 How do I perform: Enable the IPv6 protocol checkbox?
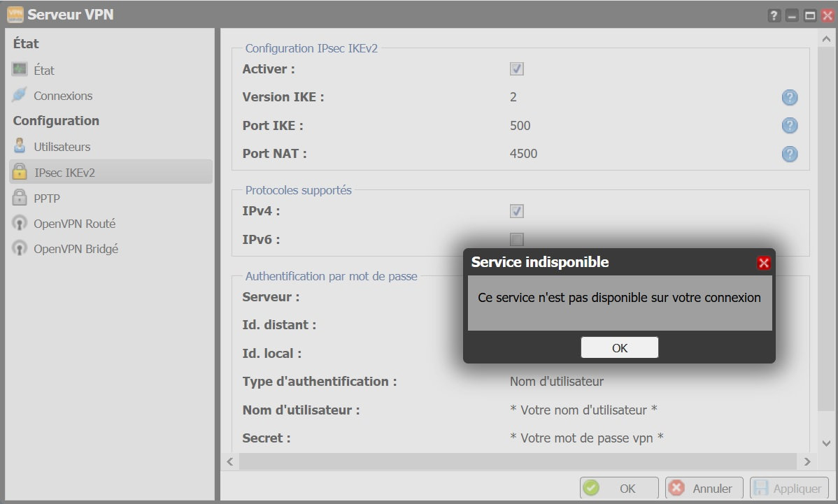pyautogui.click(x=517, y=239)
